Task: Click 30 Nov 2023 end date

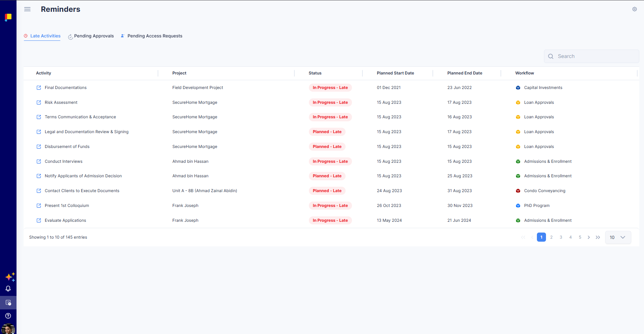Action: 460,206
